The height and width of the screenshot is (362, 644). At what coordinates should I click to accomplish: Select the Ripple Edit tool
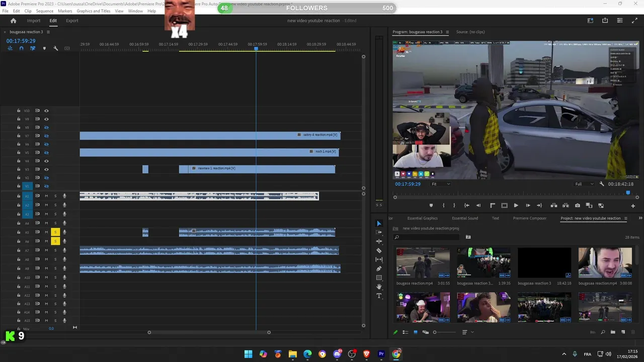[379, 241]
